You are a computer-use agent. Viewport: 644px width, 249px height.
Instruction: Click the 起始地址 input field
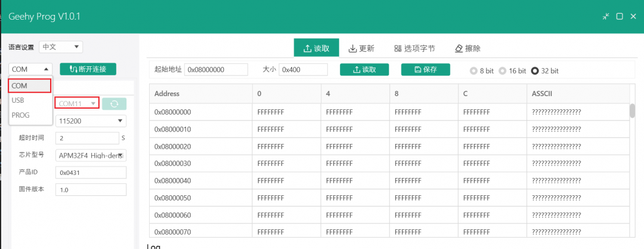216,69
